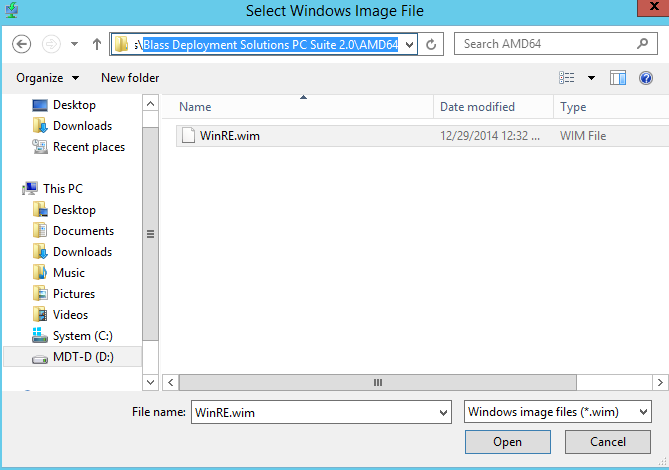Image resolution: width=669 pixels, height=470 pixels.
Task: Click the WinRE.wim file icon
Action: [188, 136]
